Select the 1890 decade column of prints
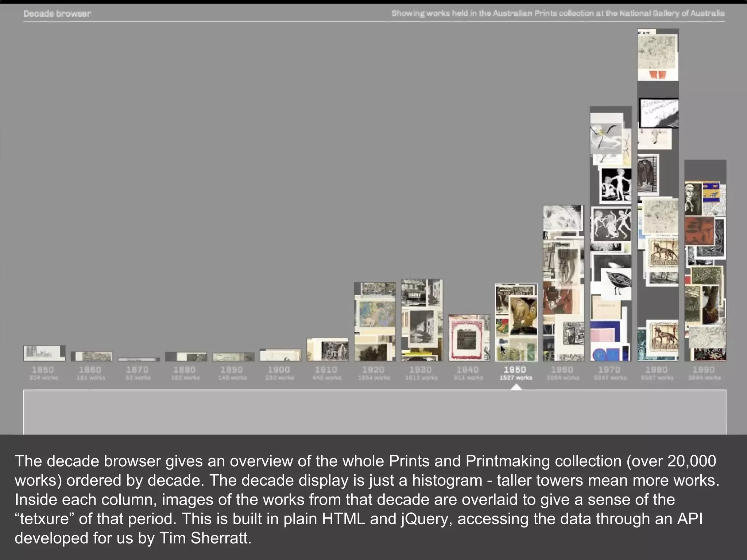 (233, 357)
